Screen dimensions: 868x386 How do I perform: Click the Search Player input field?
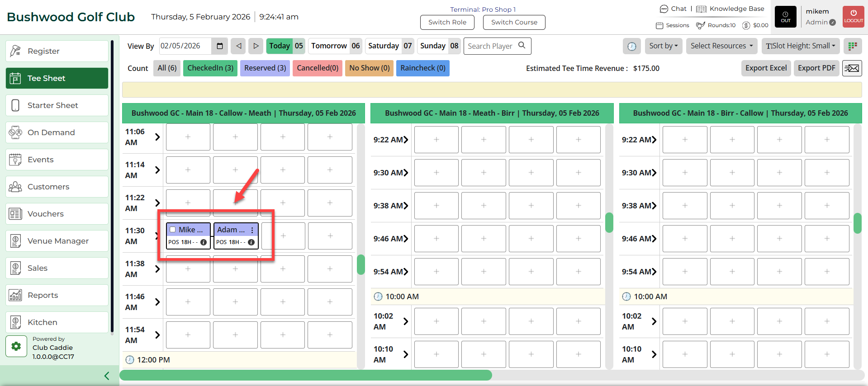(x=492, y=46)
